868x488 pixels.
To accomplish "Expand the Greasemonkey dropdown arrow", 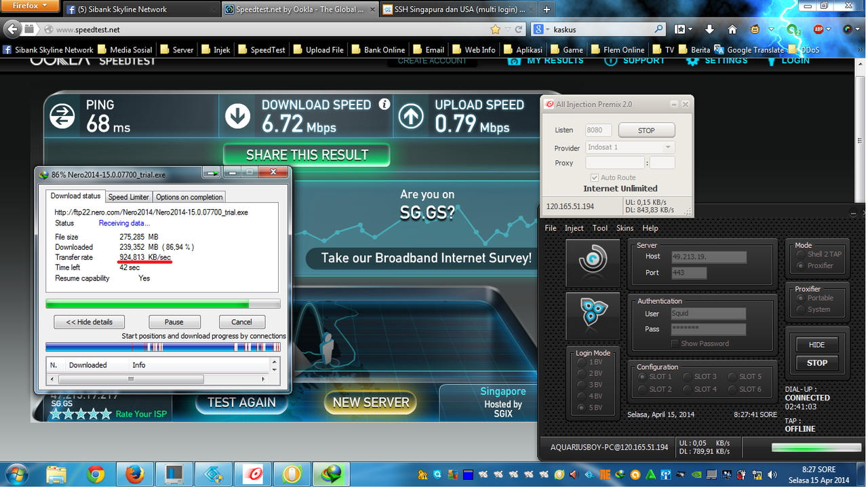I will 771,30.
